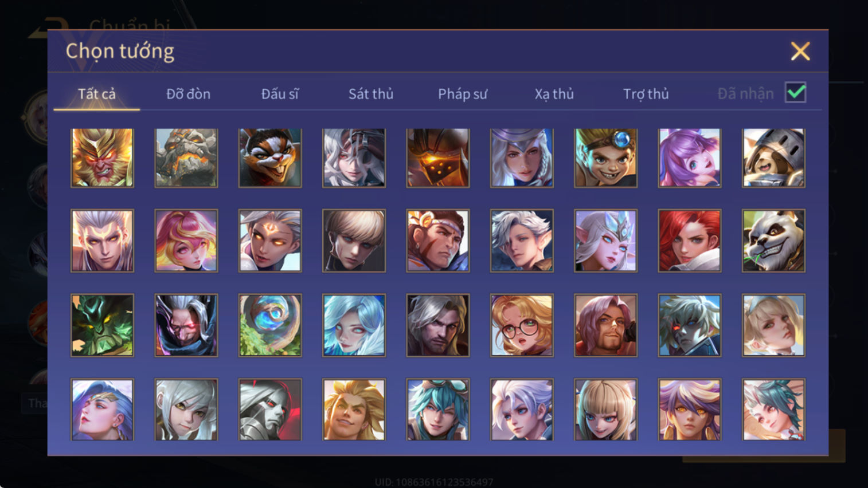
Task: Switch to the Đấu sĩ tab
Action: click(x=280, y=94)
